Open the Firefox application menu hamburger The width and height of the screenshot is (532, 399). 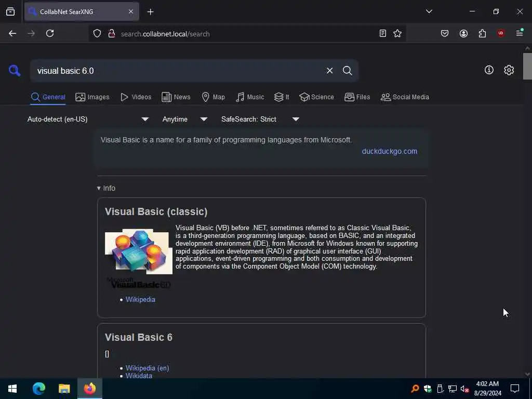tap(519, 33)
